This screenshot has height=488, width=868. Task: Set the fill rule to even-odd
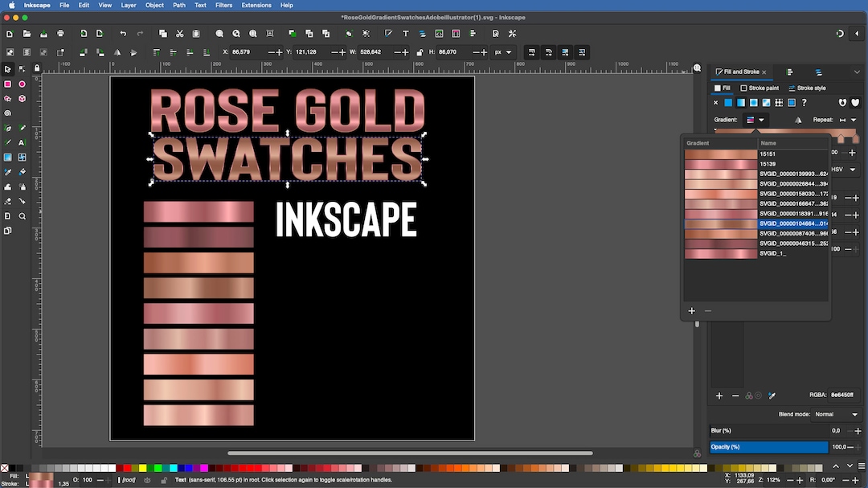pyautogui.click(x=842, y=103)
